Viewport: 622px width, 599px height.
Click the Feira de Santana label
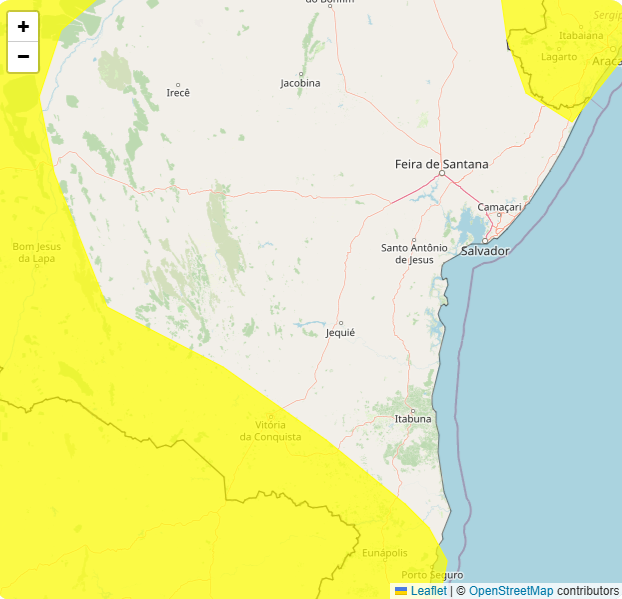pyautogui.click(x=442, y=163)
